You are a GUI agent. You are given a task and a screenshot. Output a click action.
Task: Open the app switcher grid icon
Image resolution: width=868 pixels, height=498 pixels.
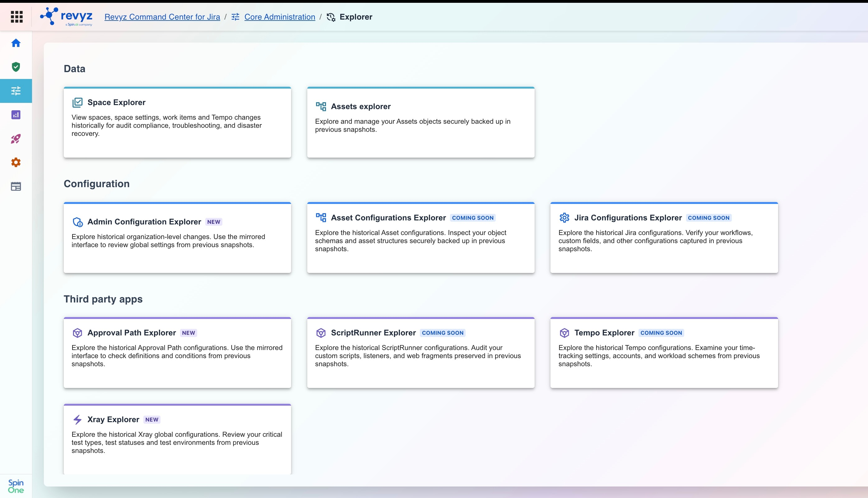[16, 17]
